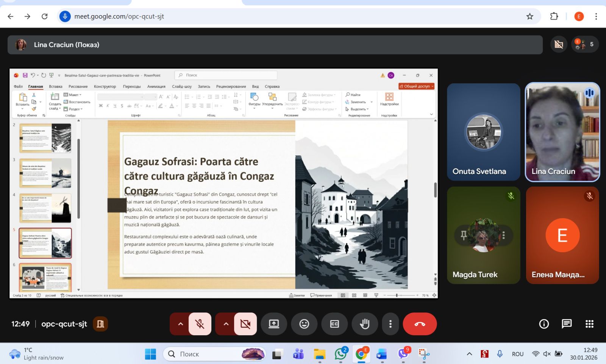Open meeting details info icon
This screenshot has width=606, height=364.
point(544,324)
